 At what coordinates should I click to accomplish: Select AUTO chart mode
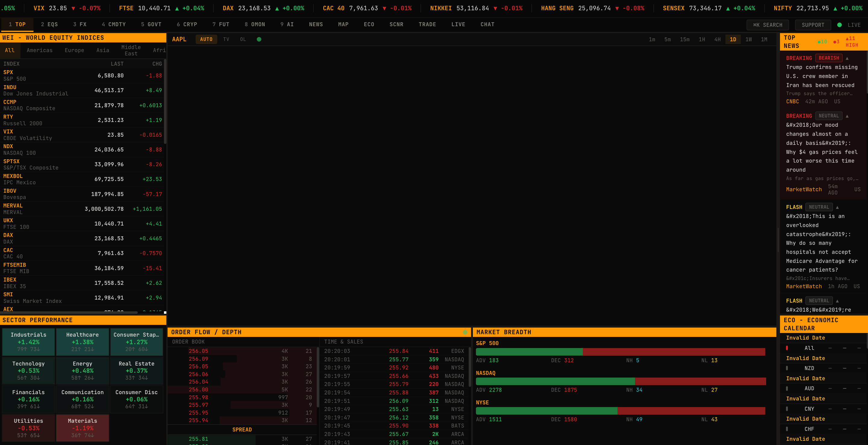206,39
